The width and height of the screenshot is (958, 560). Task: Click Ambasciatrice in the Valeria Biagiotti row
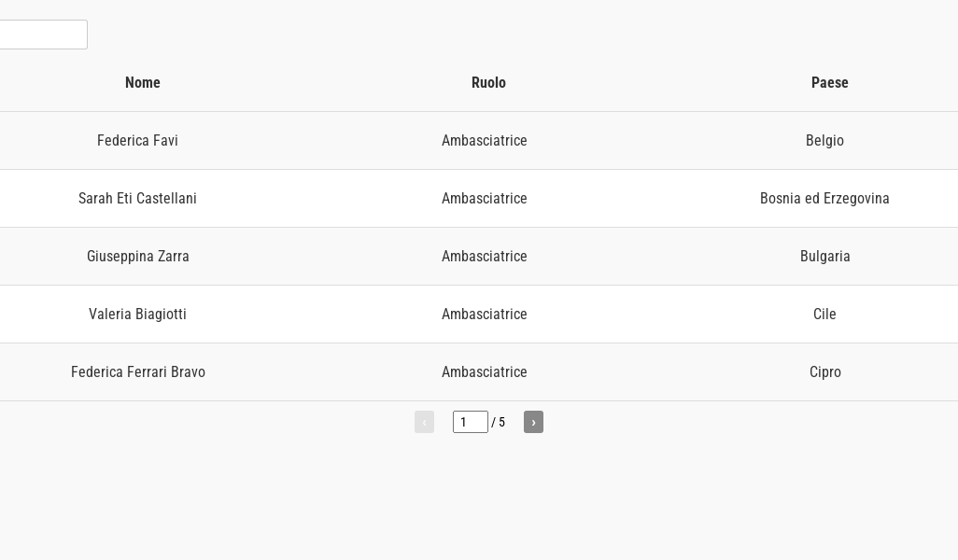pos(484,315)
